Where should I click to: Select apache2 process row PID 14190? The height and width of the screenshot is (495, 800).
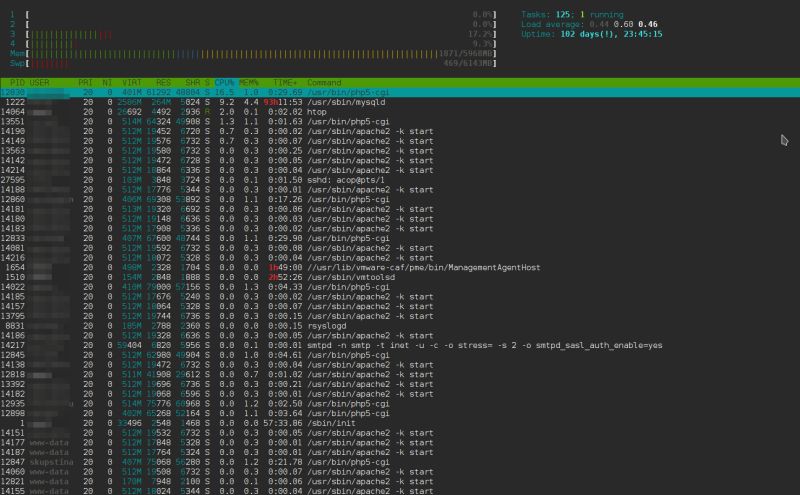pyautogui.click(x=400, y=131)
